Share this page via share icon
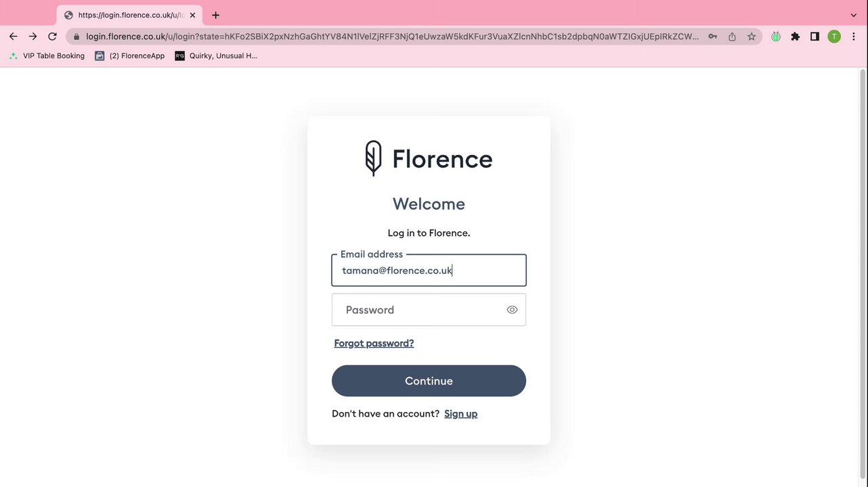 click(x=732, y=37)
